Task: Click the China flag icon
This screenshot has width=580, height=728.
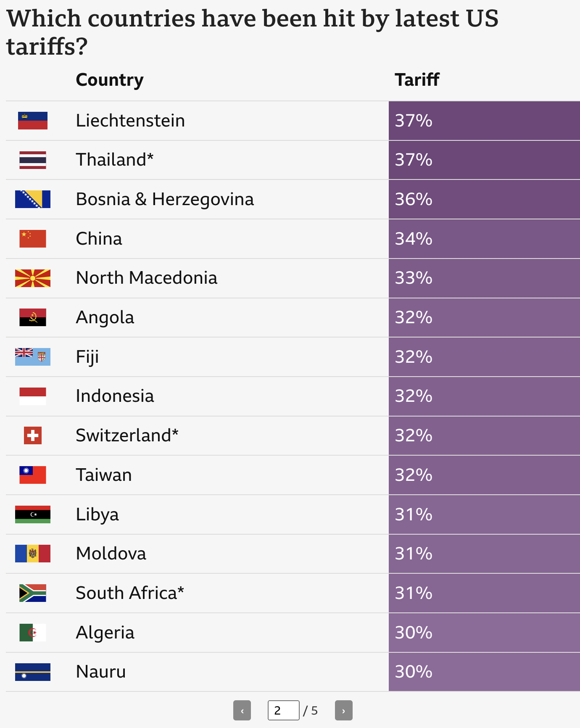Action: point(33,239)
